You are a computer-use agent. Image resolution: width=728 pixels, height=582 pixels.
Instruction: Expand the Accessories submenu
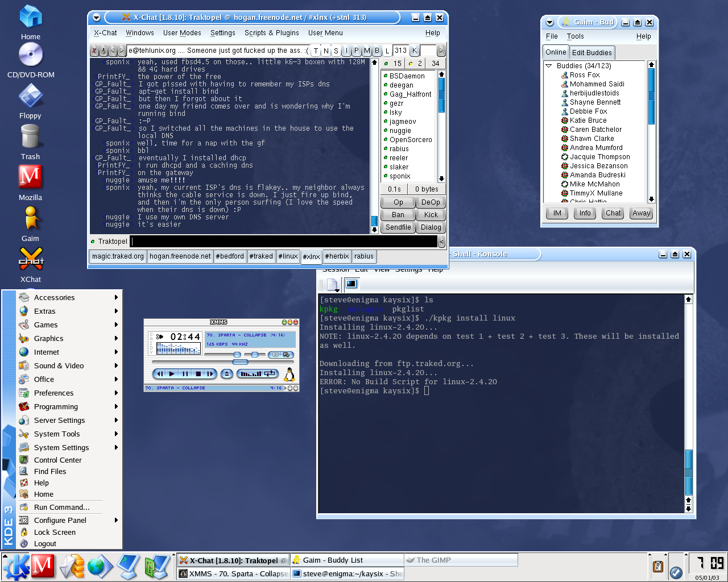(x=69, y=297)
